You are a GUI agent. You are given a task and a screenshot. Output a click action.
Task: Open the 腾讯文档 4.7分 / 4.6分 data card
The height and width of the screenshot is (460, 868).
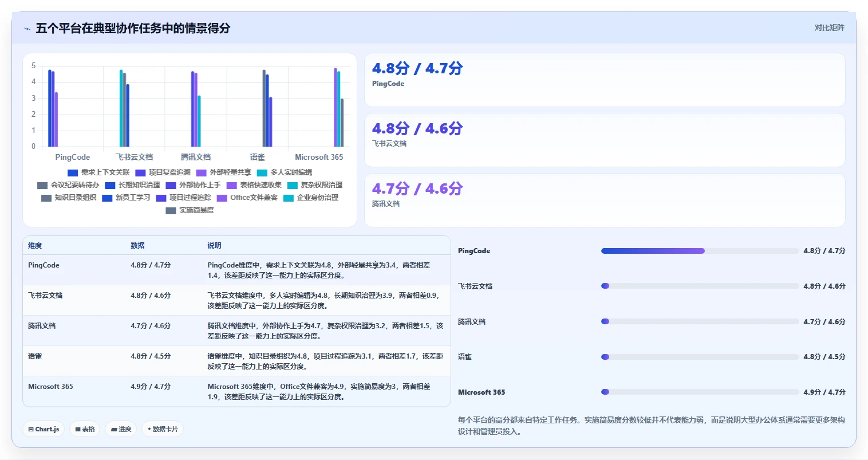tap(605, 200)
